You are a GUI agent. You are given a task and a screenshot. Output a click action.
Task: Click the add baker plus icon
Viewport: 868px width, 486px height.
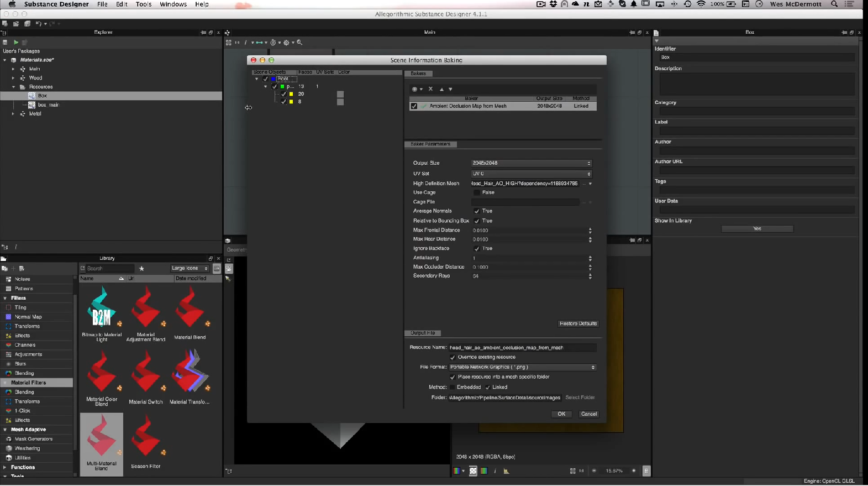click(x=415, y=89)
